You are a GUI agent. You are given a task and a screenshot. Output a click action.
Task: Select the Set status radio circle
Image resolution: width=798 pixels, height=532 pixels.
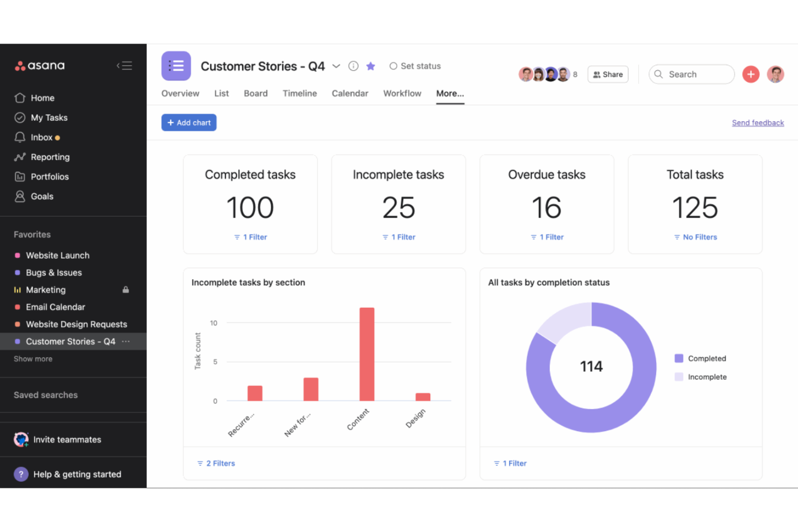(394, 66)
